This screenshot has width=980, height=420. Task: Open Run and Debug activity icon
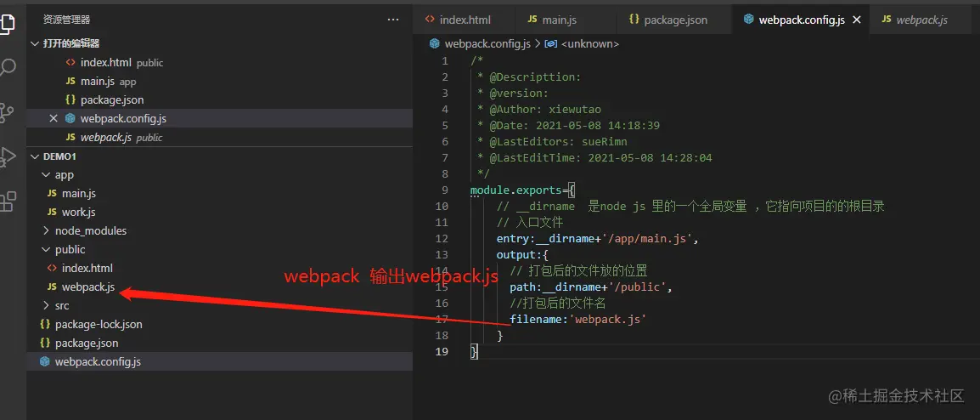click(7, 156)
